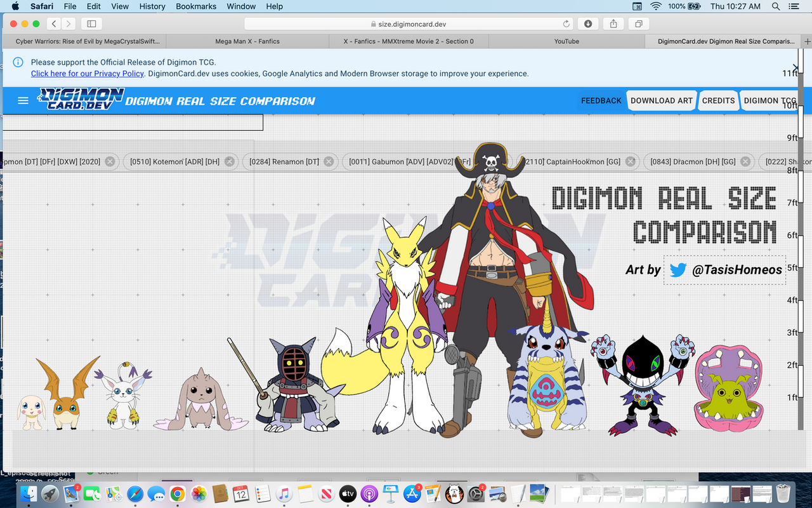This screenshot has height=508, width=812.
Task: Click the battery status in menu bar
Action: (684, 6)
